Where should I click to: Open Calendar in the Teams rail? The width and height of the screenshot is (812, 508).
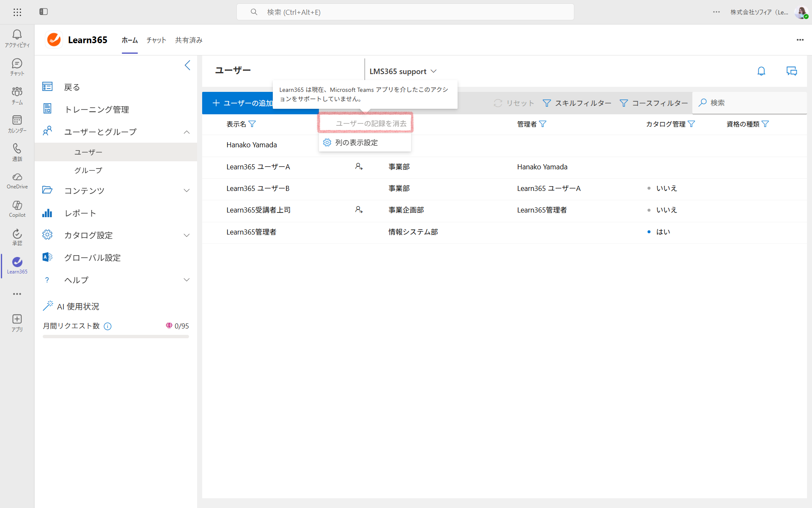17,124
